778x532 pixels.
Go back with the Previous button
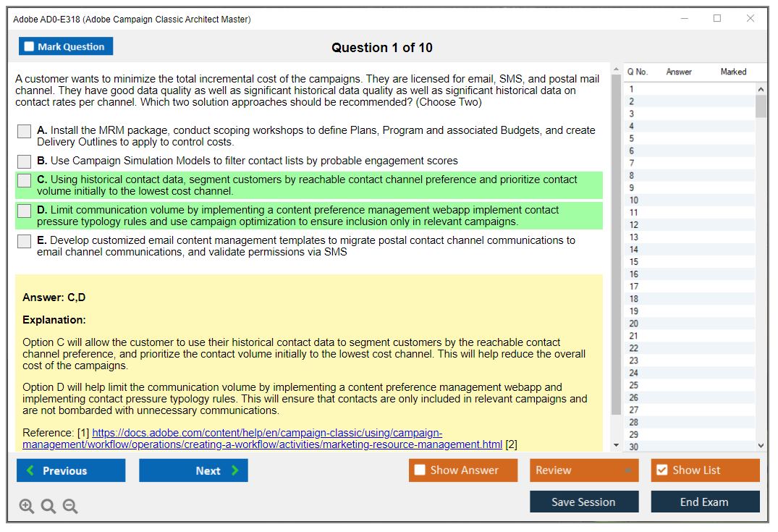tap(71, 470)
